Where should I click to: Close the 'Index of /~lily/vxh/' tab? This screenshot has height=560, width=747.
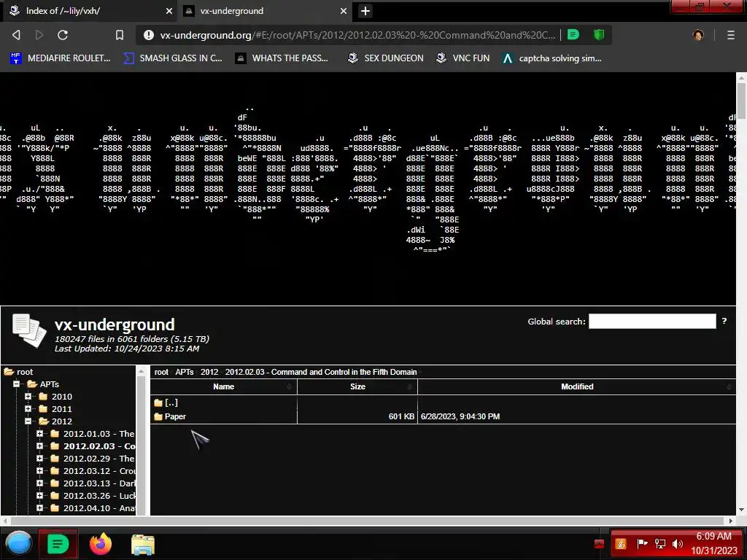pos(169,11)
